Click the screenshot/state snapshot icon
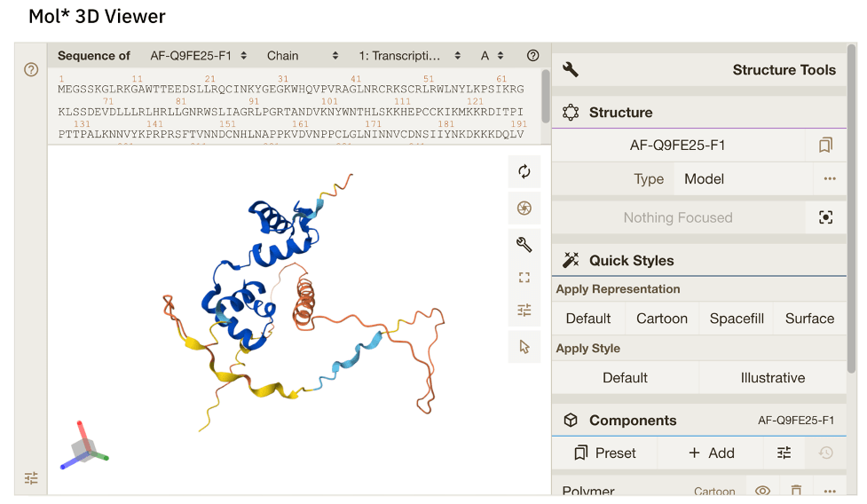 click(x=524, y=209)
